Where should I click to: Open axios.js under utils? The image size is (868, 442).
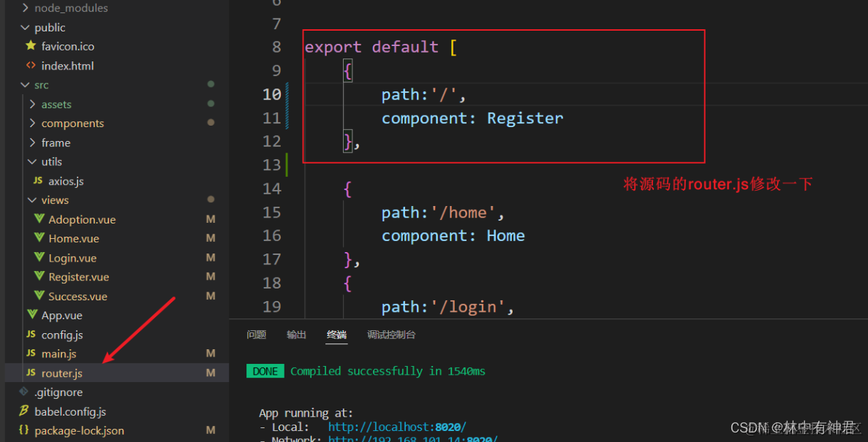tap(66, 181)
